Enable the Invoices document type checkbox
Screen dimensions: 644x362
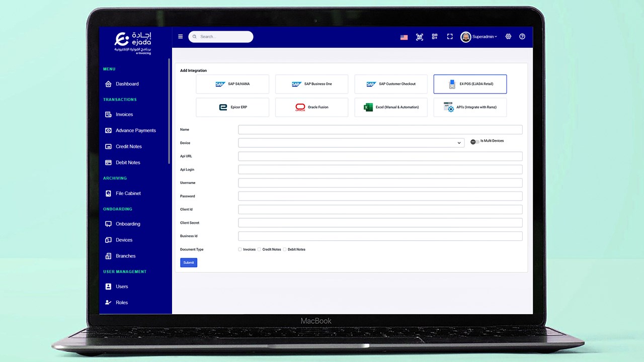(x=240, y=249)
